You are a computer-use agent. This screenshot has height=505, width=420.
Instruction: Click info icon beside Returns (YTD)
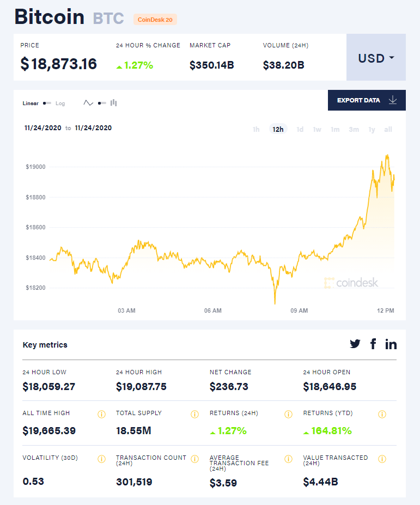pos(382,414)
